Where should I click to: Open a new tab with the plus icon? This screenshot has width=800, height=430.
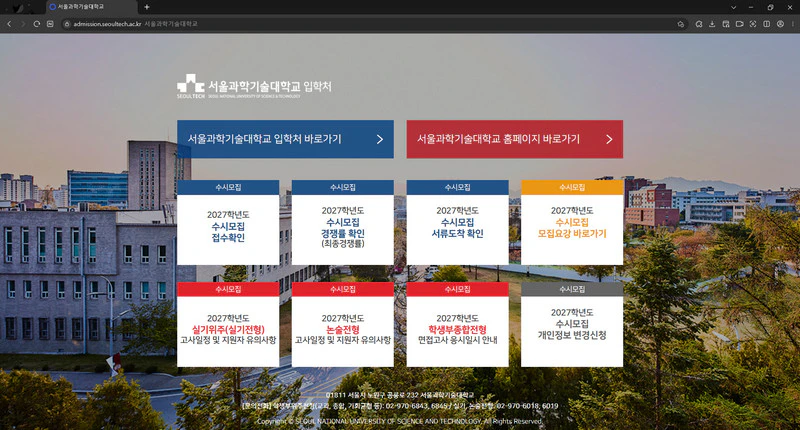pyautogui.click(x=147, y=7)
